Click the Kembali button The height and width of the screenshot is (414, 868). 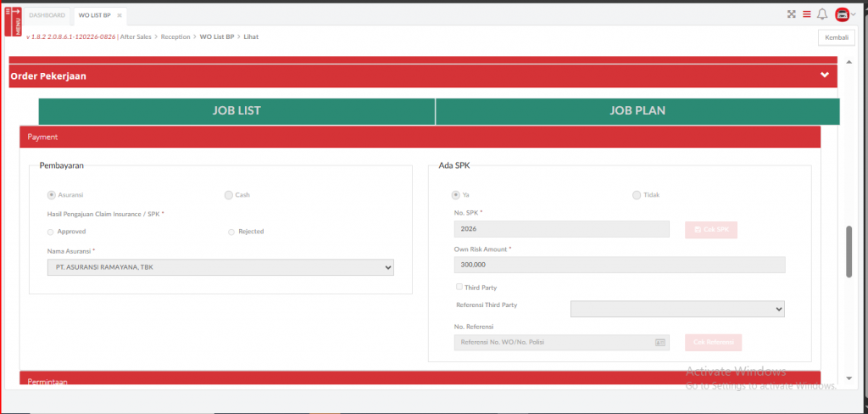tap(835, 37)
